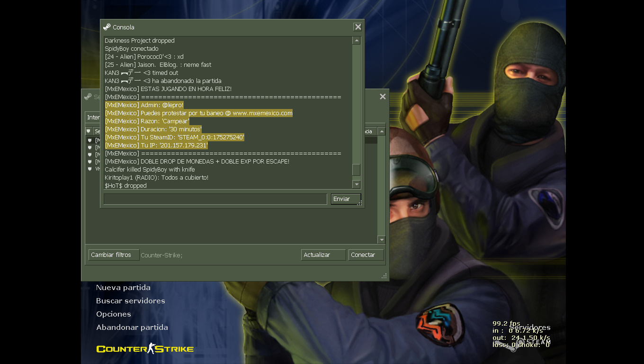Viewport: 644px width, 364px height.
Task: Click the www.mxemexico.com ban protest line
Action: pyautogui.click(x=199, y=113)
